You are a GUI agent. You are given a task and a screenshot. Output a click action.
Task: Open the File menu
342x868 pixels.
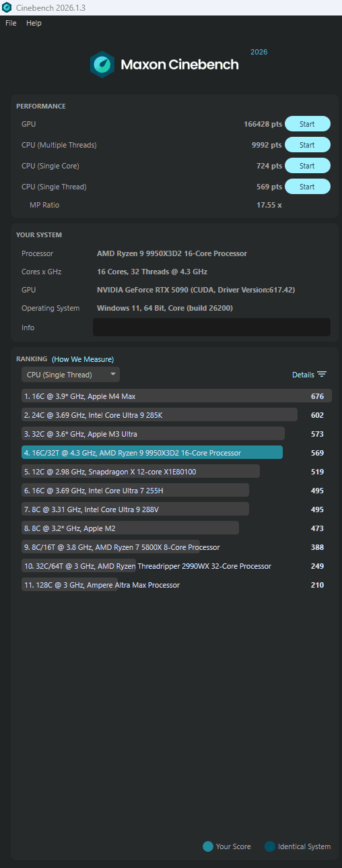click(11, 23)
